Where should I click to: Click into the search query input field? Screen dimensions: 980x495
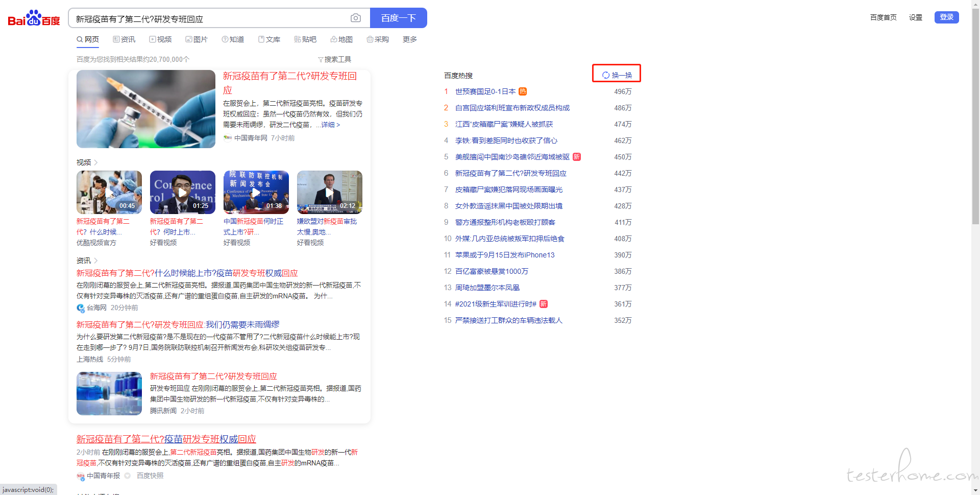coord(209,18)
